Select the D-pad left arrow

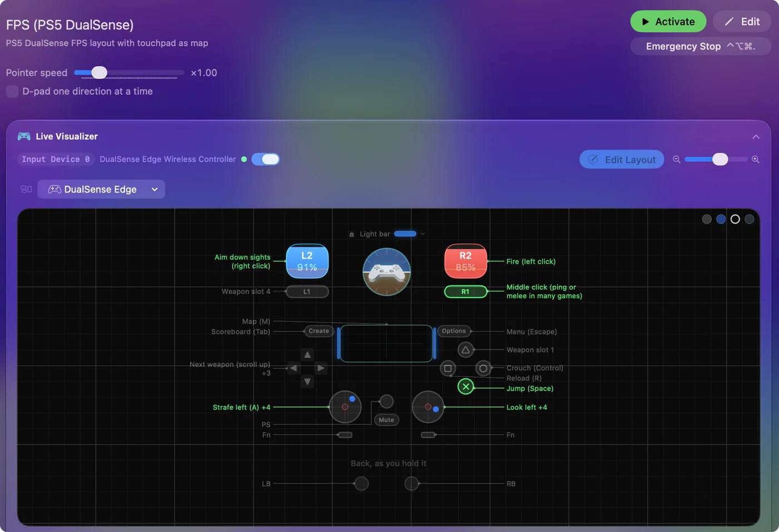point(294,368)
